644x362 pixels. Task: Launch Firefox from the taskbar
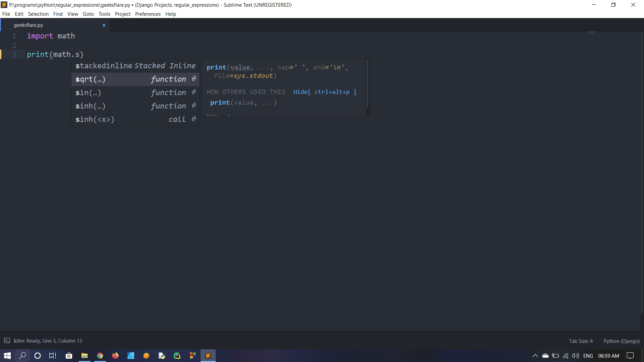coord(115,356)
